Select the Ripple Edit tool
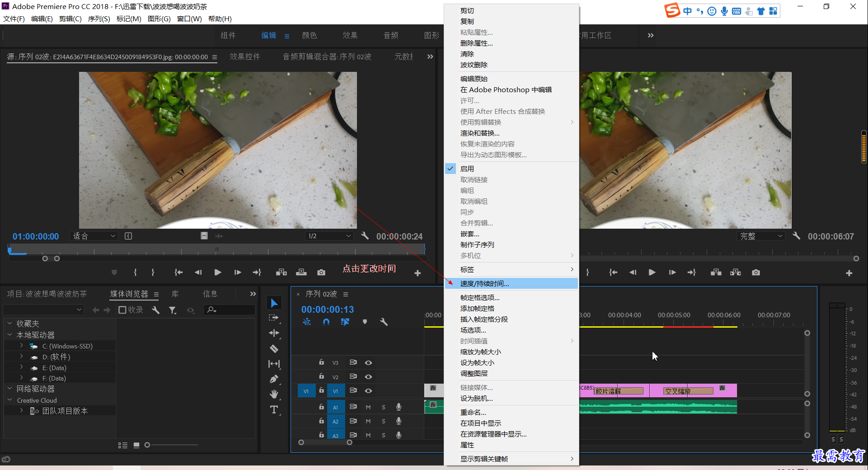The width and height of the screenshot is (868, 470). [274, 333]
